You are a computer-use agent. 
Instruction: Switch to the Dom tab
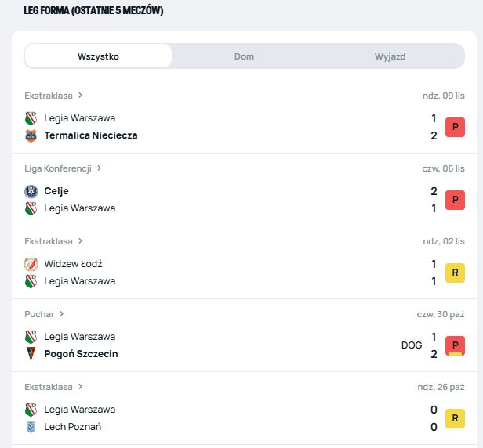244,56
